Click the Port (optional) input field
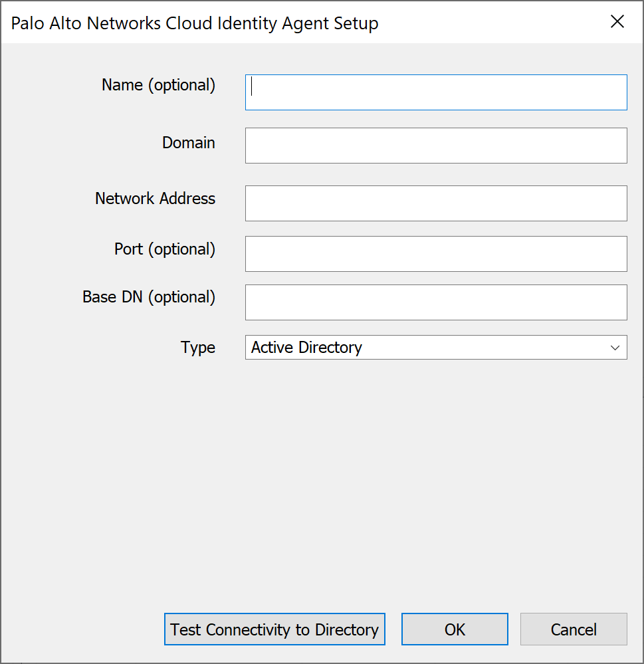The height and width of the screenshot is (664, 644). tap(436, 254)
